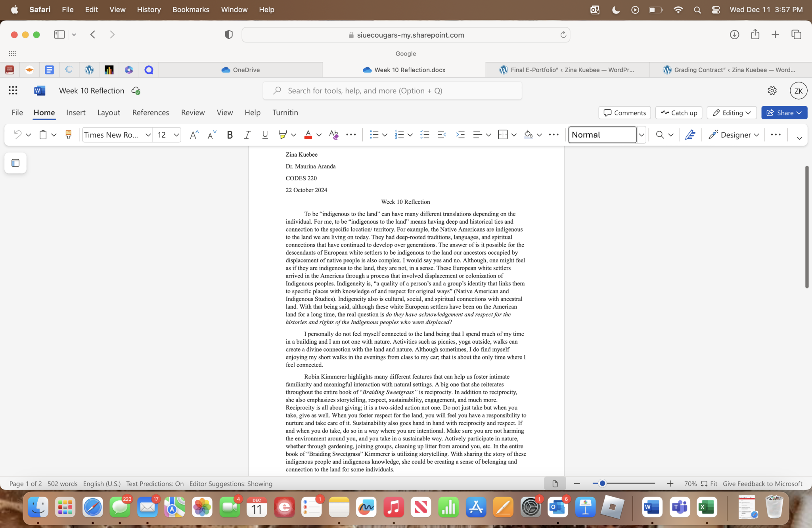
Task: Open the Editor pen icon
Action: [x=690, y=135]
